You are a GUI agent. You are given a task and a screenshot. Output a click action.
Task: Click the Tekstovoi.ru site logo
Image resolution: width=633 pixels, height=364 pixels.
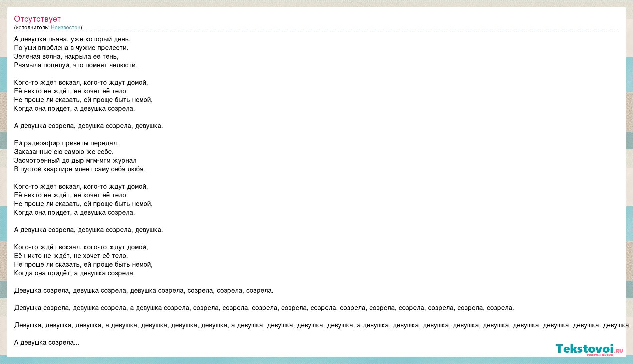click(x=589, y=350)
